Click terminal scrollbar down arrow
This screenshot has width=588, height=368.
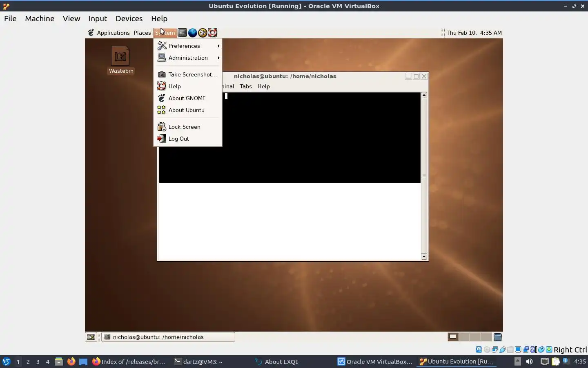tap(424, 257)
